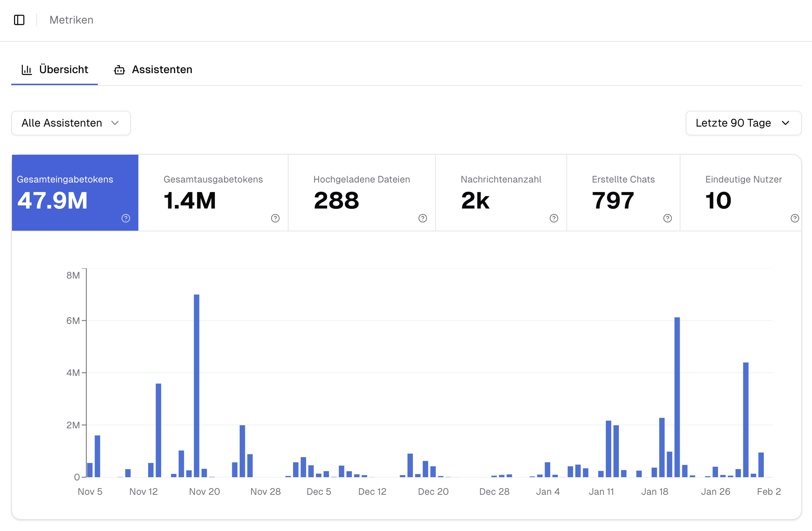Click help icon on Eindeutige Nutzer card
Viewport: 812px width, 531px height.
794,218
